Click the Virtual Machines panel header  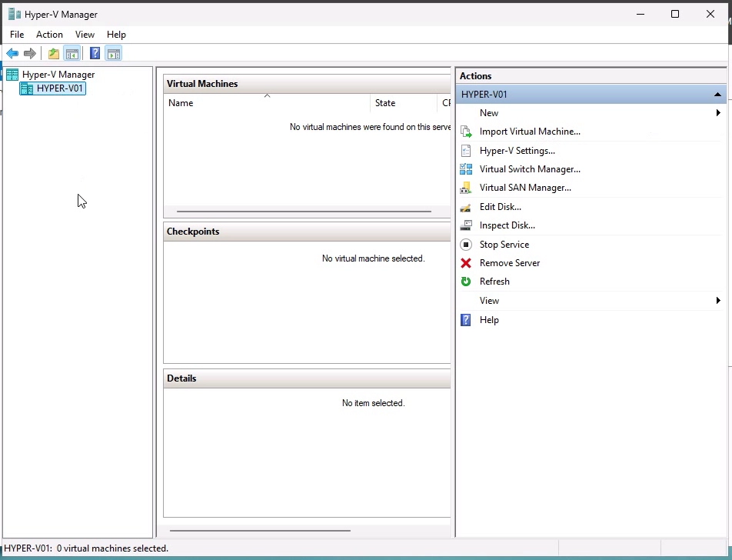[x=307, y=84]
